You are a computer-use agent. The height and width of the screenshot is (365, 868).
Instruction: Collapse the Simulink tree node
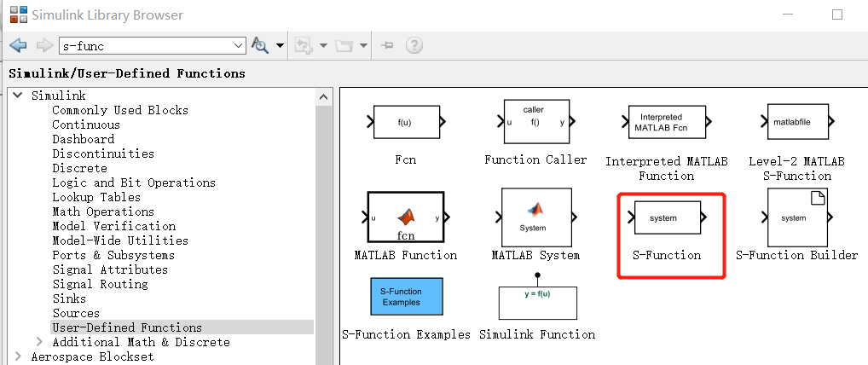click(18, 96)
